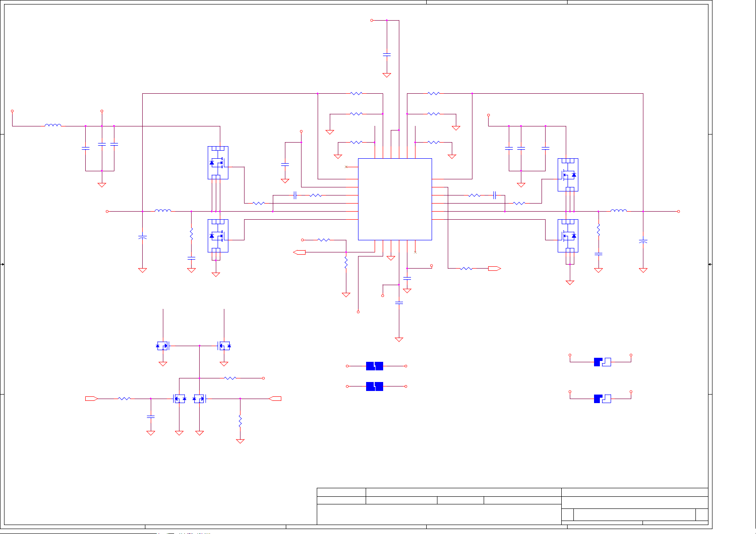756x534 pixels.
Task: Click the off-page port right of the dual MOSFET pair
Action: click(x=275, y=399)
